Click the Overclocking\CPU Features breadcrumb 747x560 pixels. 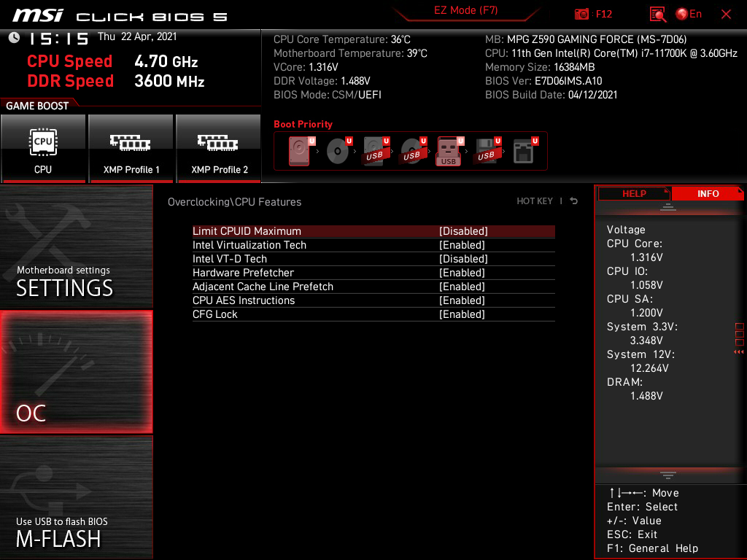[x=234, y=202]
